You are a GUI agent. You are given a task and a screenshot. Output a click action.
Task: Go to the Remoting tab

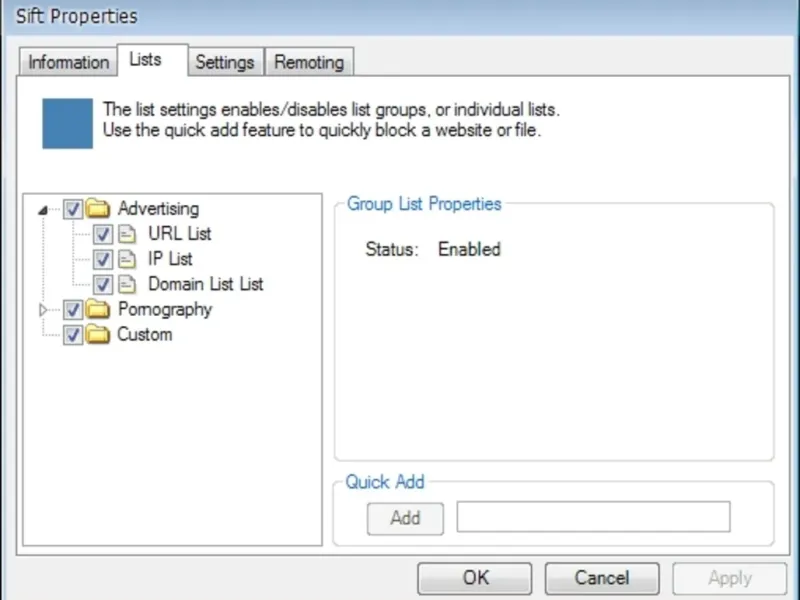(309, 62)
